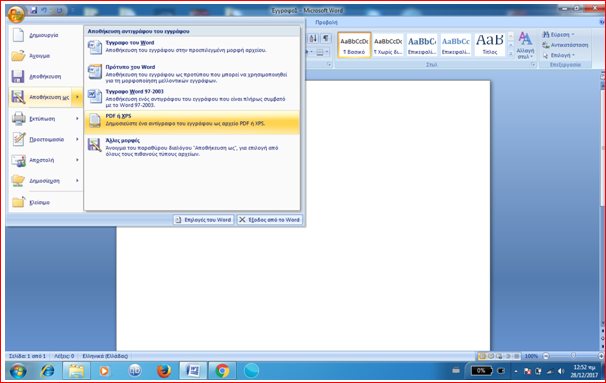Expand the Δημοσίευση submenu arrow
This screenshot has height=383, width=606.
77,181
